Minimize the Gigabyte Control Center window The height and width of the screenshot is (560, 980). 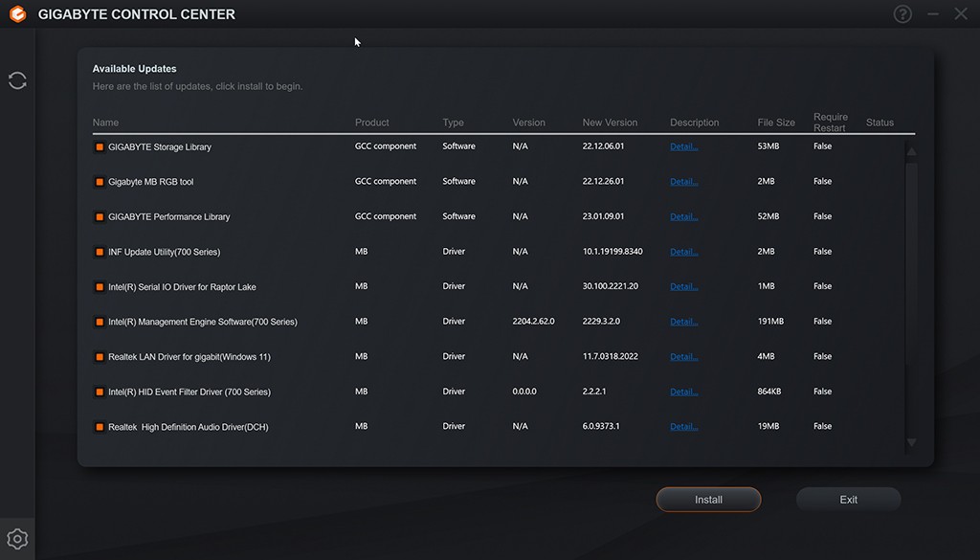(934, 14)
